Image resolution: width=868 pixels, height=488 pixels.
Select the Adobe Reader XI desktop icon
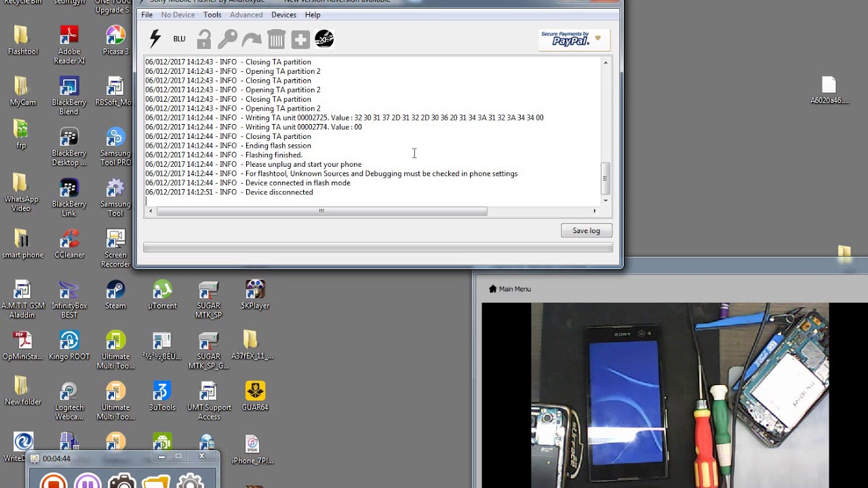pos(69,45)
